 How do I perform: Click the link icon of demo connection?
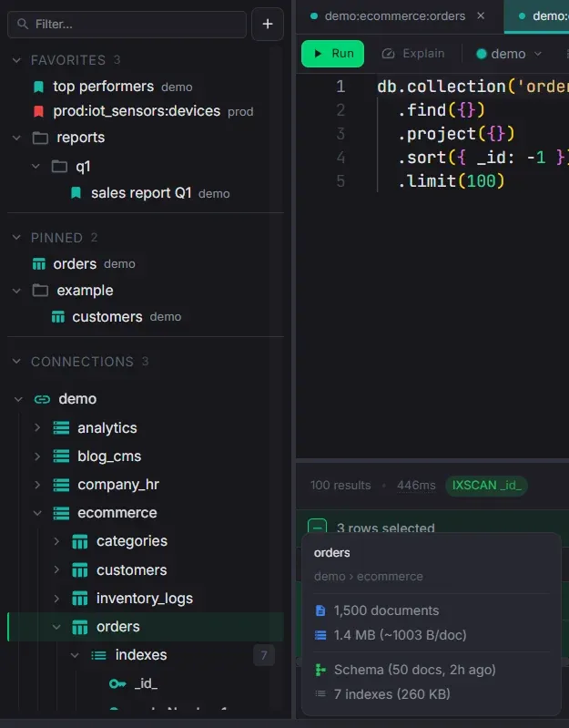(x=42, y=399)
